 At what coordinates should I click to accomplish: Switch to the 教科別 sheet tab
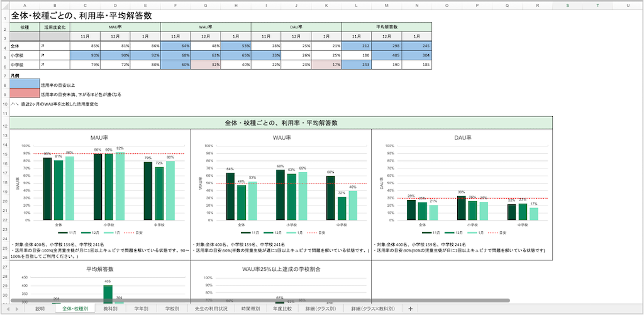111,309
